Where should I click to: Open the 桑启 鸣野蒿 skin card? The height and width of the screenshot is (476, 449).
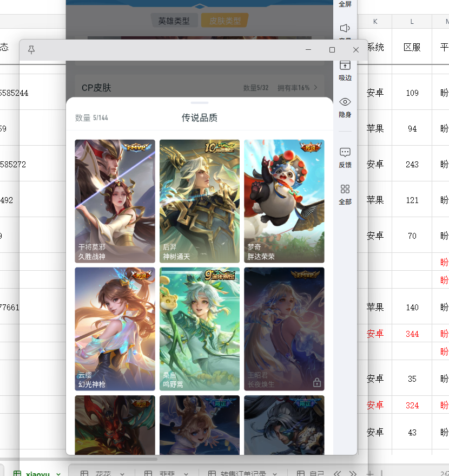point(200,329)
